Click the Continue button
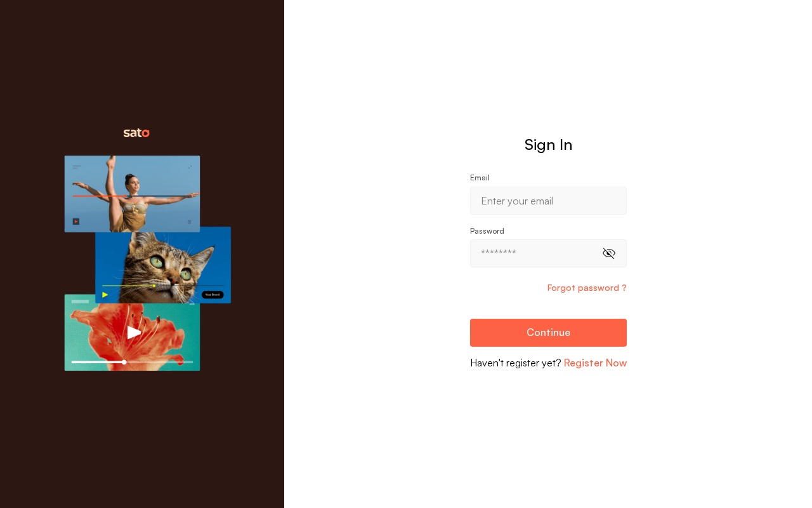The height and width of the screenshot is (508, 812). (548, 333)
